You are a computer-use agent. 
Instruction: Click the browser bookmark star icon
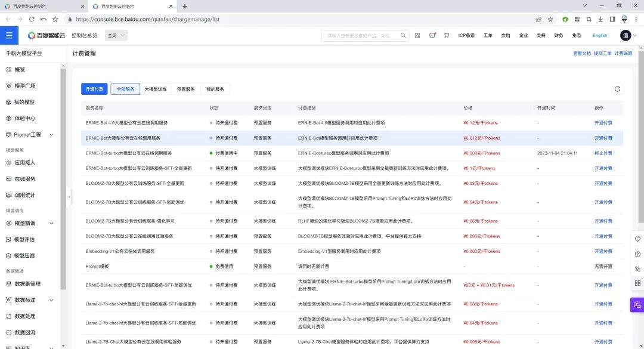coord(550,19)
